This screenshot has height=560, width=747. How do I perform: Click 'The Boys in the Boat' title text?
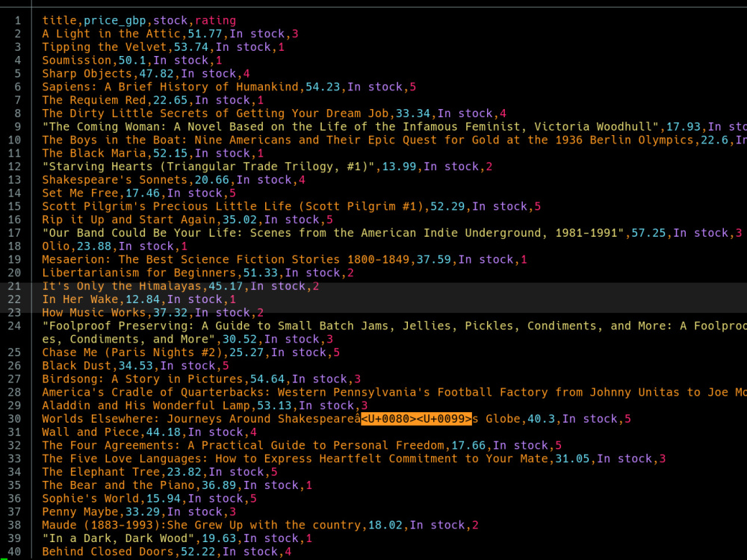coord(111,140)
